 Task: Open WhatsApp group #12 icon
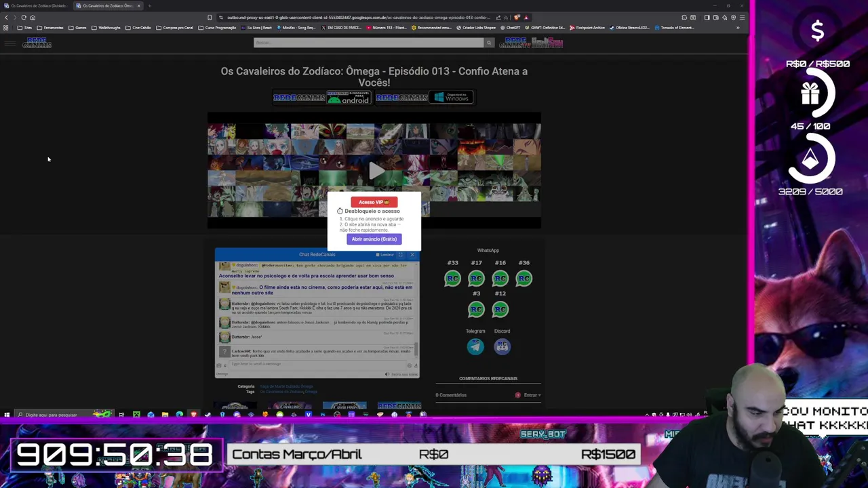point(500,309)
